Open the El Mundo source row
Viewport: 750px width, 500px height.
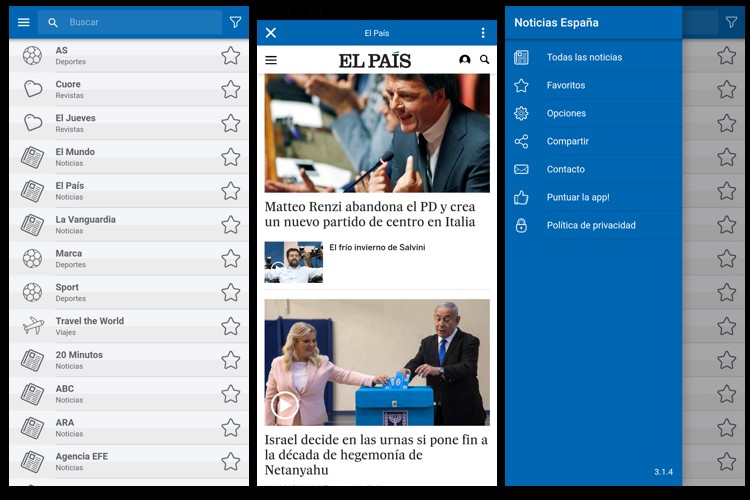point(129,157)
